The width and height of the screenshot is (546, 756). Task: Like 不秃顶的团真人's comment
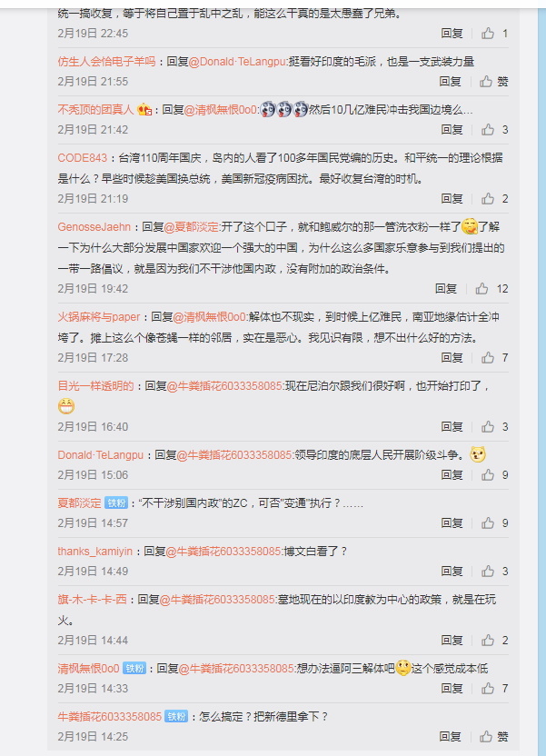point(488,130)
